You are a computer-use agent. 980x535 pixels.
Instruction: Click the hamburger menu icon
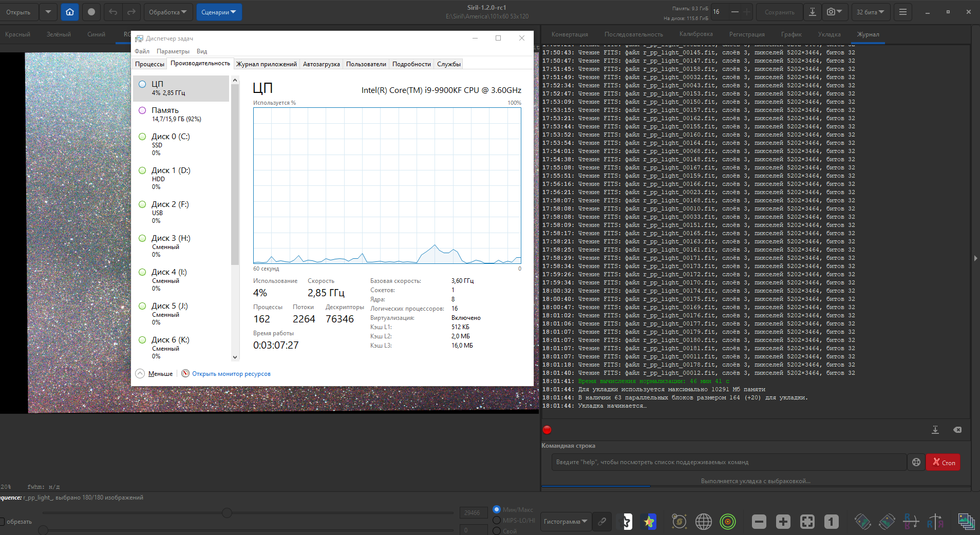[902, 12]
